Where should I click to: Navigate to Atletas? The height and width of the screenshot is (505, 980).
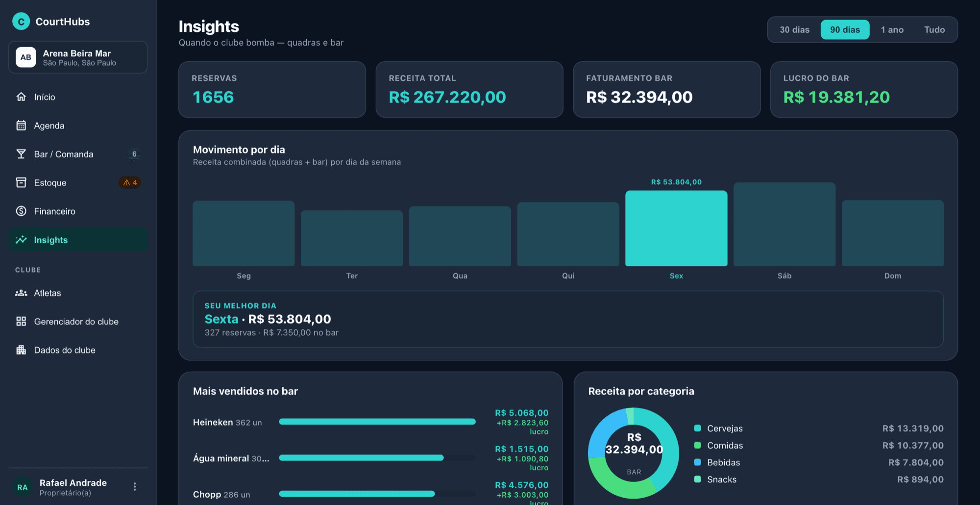(78, 293)
